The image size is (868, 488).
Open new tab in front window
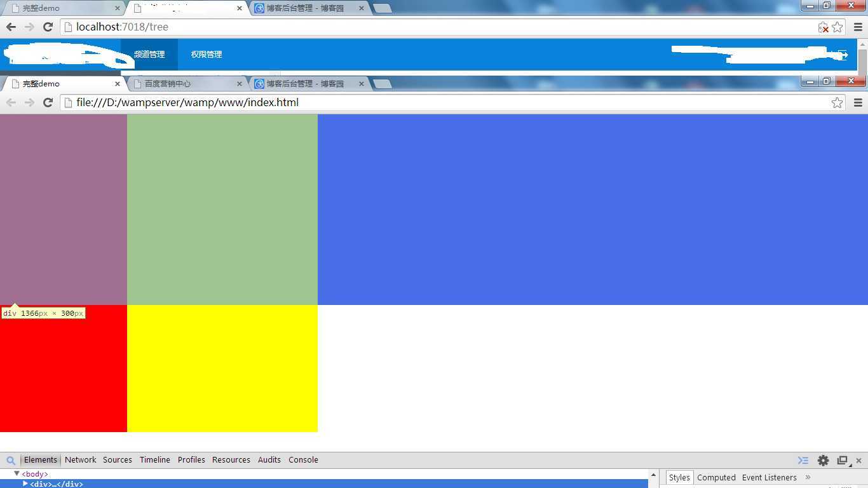pos(382,84)
